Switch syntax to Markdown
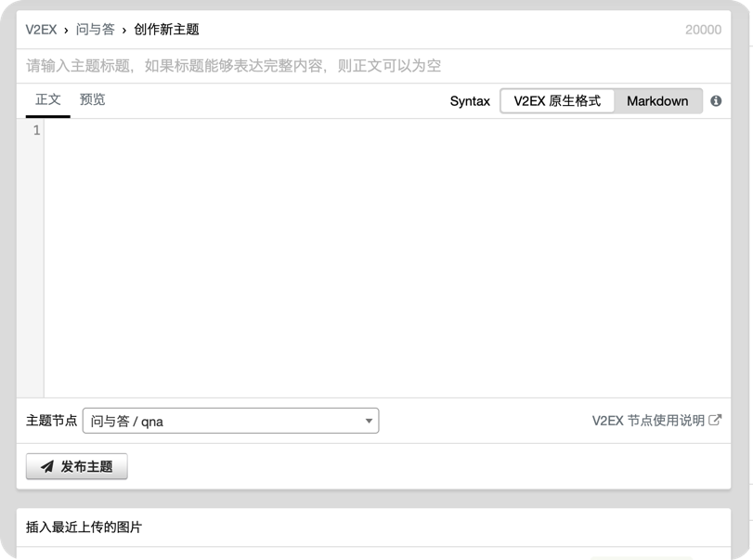The image size is (753, 560). 657,101
